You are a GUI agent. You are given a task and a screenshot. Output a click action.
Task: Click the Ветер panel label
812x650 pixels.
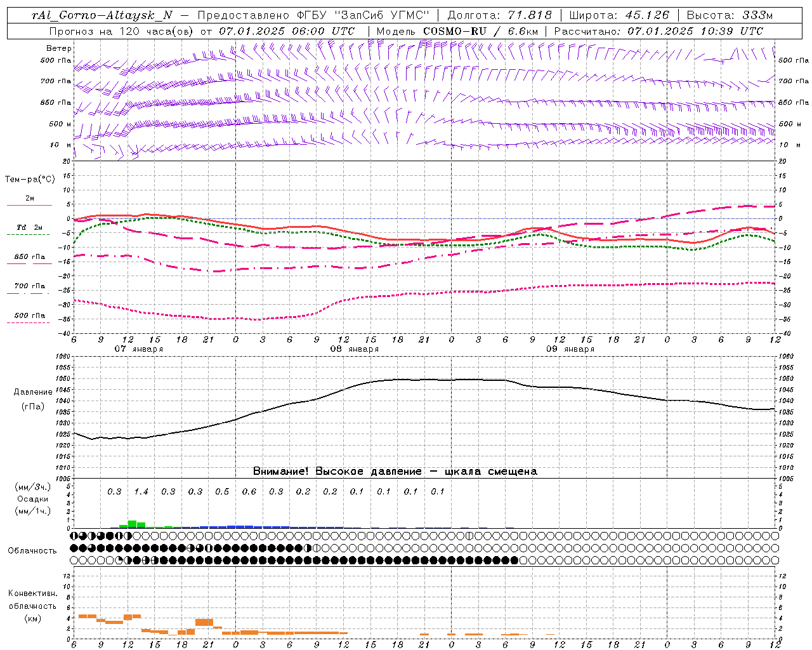(58, 48)
